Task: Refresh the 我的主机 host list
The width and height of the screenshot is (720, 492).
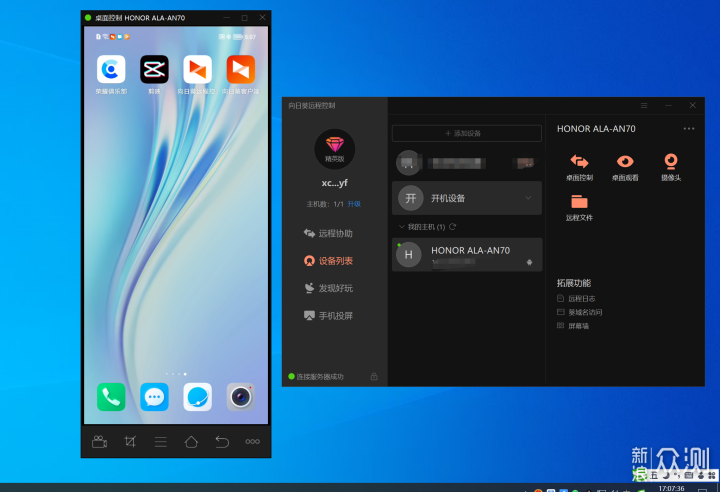Action: (453, 226)
